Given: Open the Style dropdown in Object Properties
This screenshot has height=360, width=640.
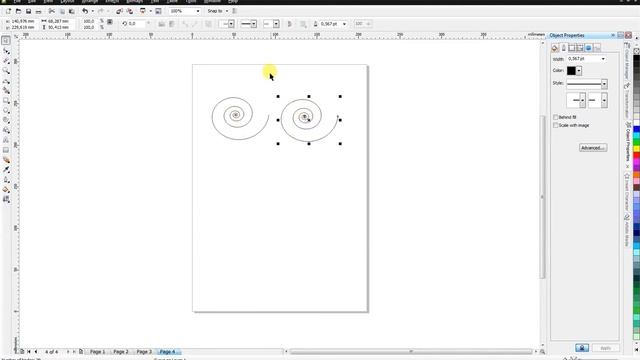Looking at the screenshot, I should pyautogui.click(x=604, y=84).
